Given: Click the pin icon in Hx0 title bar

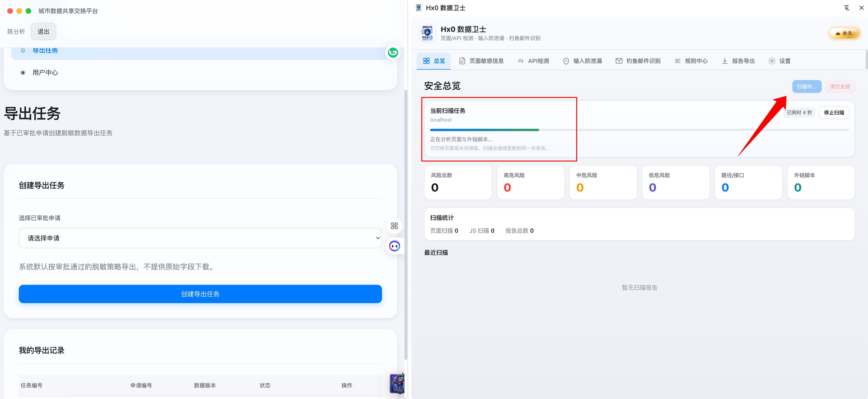Looking at the screenshot, I should coord(846,8).
